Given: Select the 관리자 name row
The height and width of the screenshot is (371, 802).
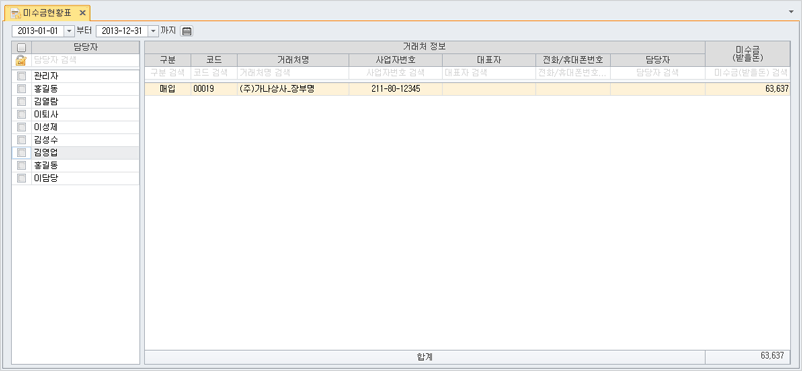Looking at the screenshot, I should click(x=85, y=76).
